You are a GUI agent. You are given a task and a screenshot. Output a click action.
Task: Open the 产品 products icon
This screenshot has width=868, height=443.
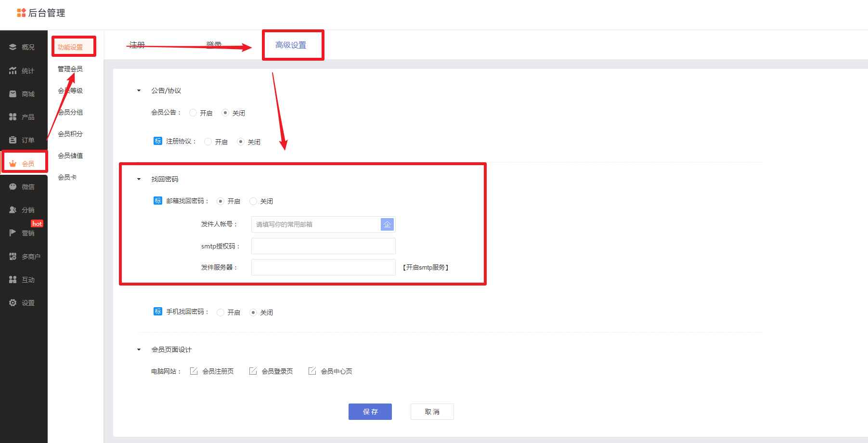pos(13,117)
